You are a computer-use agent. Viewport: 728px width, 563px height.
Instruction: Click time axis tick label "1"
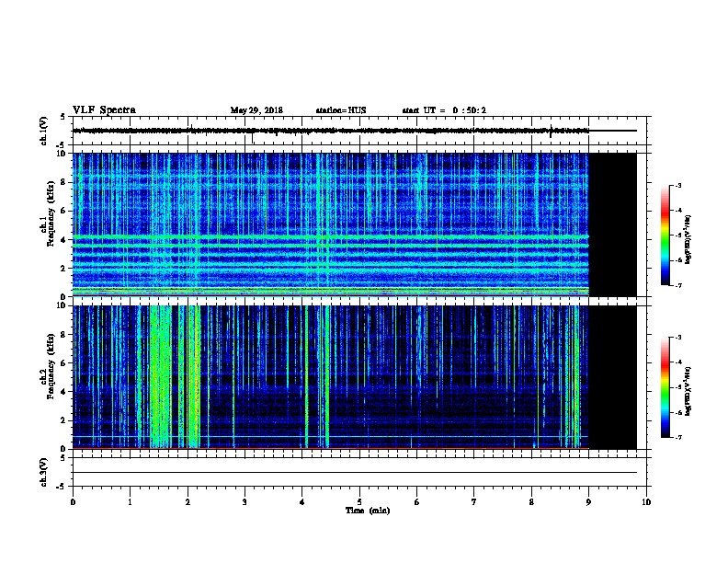pyautogui.click(x=130, y=502)
